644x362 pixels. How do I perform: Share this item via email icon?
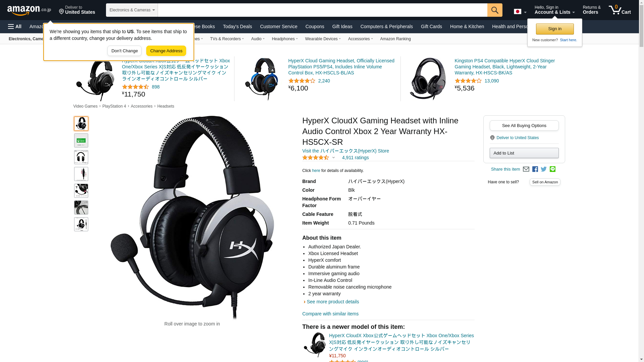tap(526, 169)
